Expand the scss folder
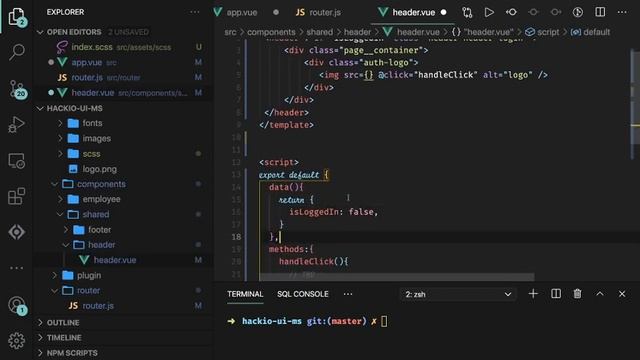Image resolution: width=640 pixels, height=360 pixels. [x=60, y=153]
